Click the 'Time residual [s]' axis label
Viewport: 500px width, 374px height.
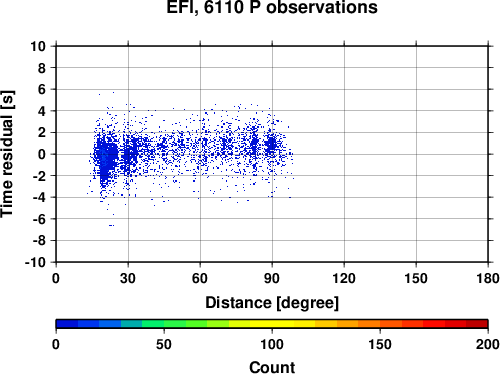[7, 154]
